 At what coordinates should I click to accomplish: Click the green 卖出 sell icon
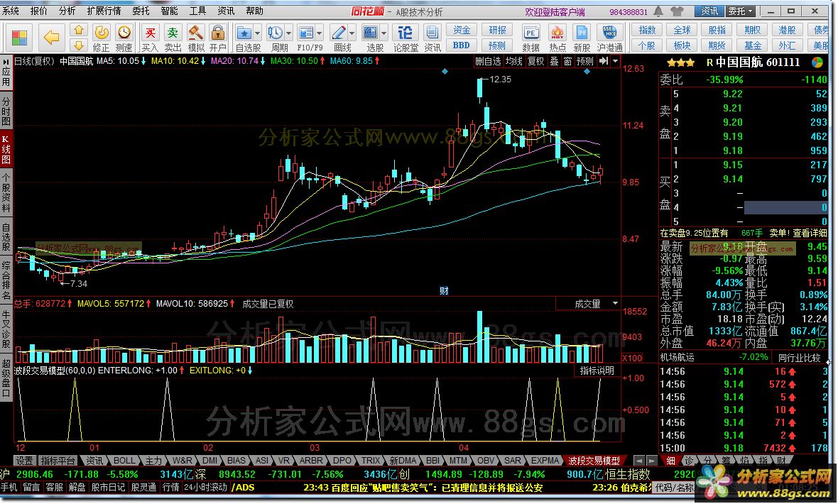coord(173,33)
